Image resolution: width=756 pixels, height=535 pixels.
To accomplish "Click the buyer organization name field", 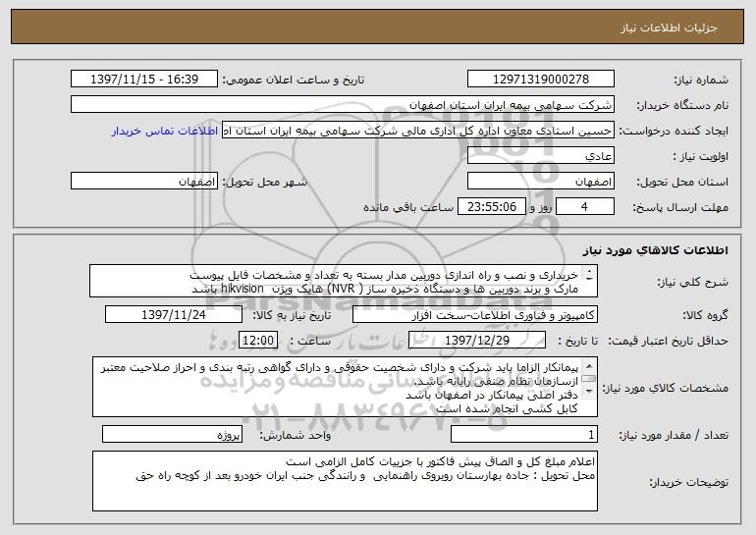I will (343, 105).
